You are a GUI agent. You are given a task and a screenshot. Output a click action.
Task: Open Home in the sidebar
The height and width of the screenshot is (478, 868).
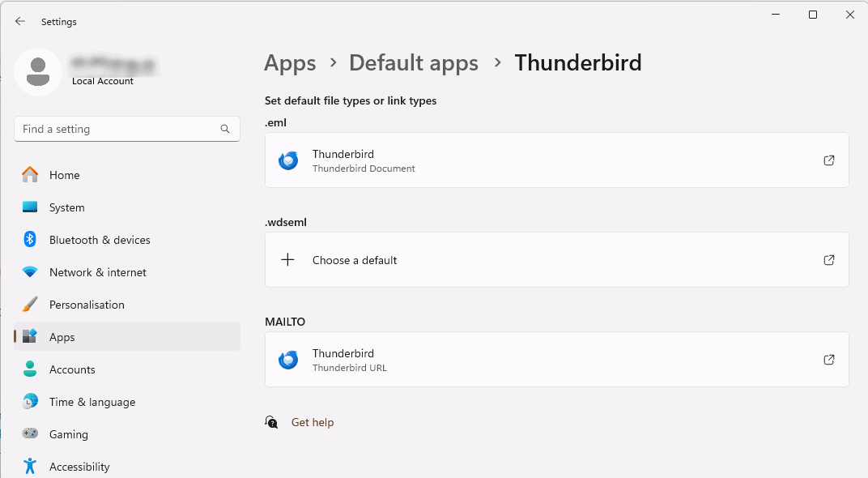click(x=127, y=175)
